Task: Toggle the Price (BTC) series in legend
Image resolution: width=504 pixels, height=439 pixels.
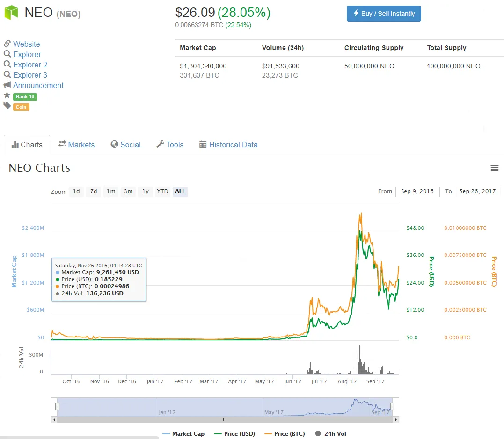Action: (285, 434)
